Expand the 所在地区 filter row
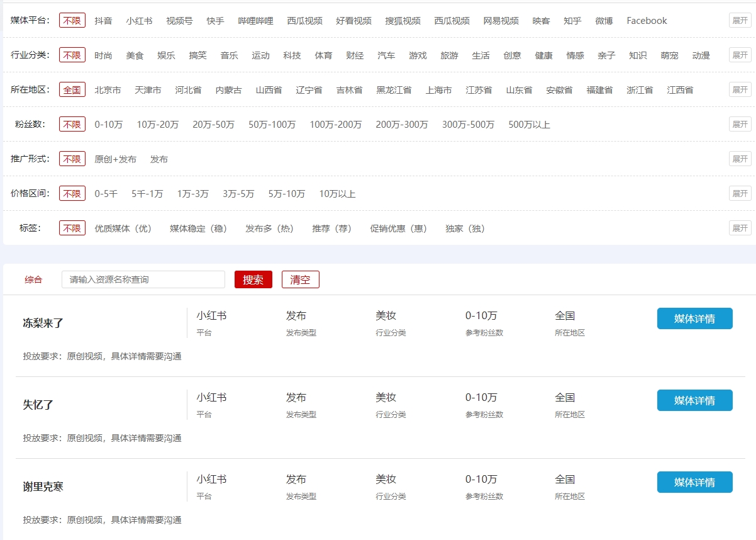This screenshot has width=756, height=540. [x=740, y=89]
